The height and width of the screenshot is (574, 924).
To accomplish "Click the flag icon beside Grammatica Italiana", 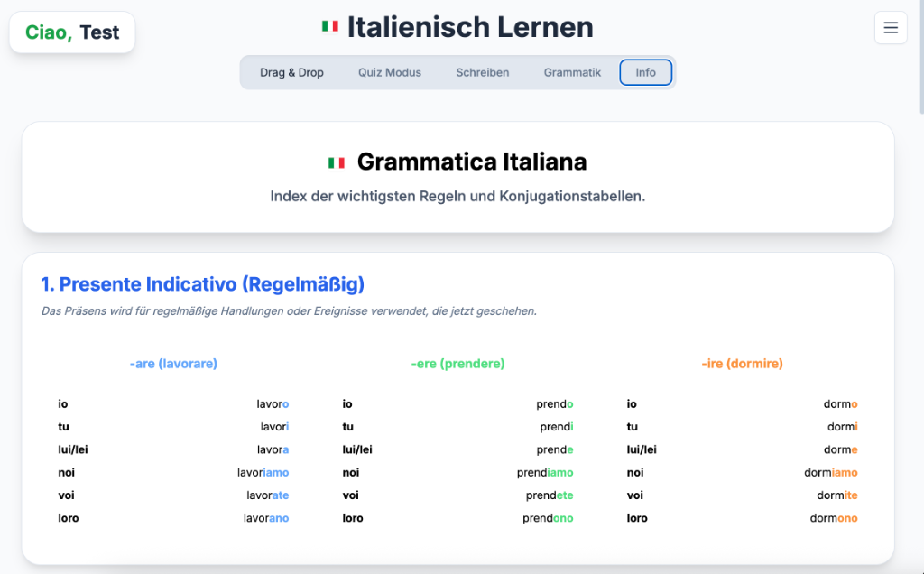I will pos(337,162).
